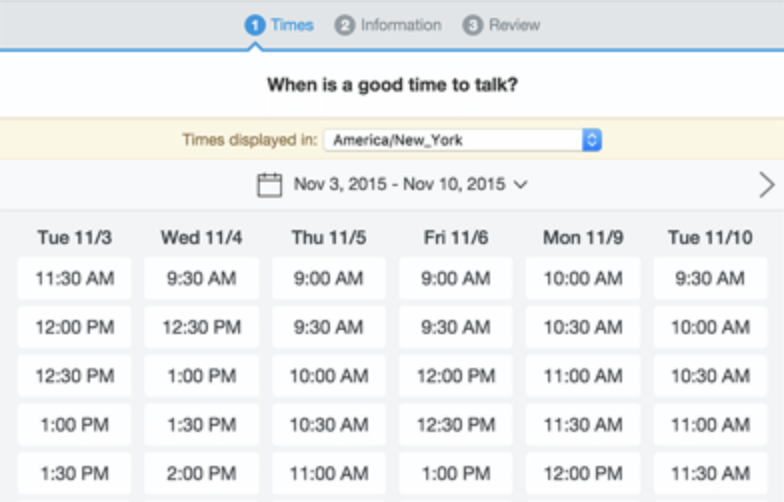This screenshot has width=784, height=502.
Task: Select 2:00 PM on Wed 11/4
Action: 202,474
